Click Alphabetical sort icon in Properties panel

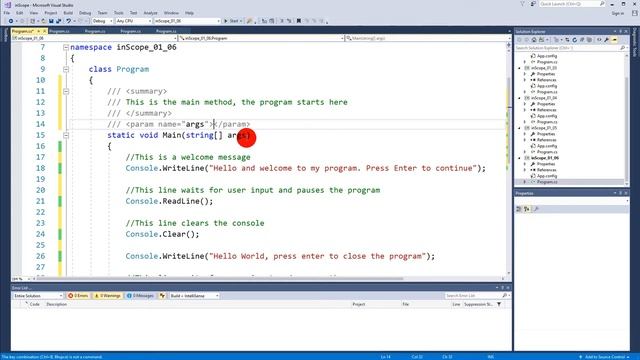pyautogui.click(x=527, y=209)
